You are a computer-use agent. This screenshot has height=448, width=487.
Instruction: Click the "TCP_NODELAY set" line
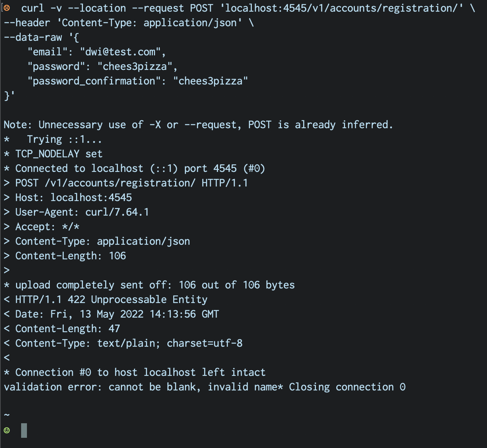click(59, 154)
